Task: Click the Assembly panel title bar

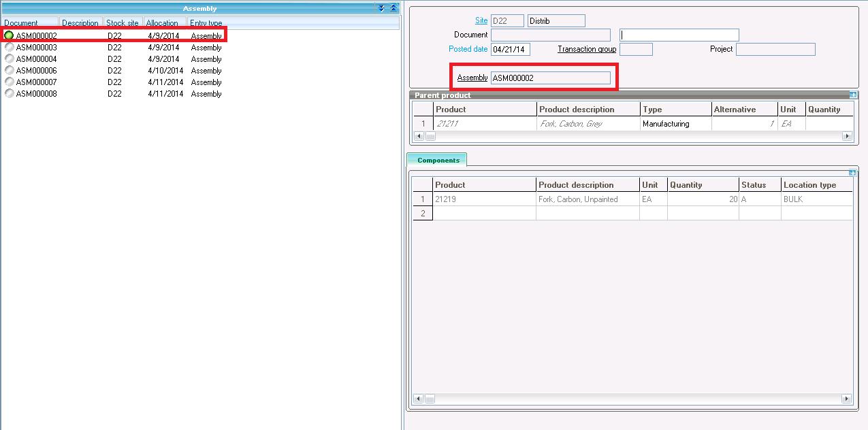Action: (200, 8)
